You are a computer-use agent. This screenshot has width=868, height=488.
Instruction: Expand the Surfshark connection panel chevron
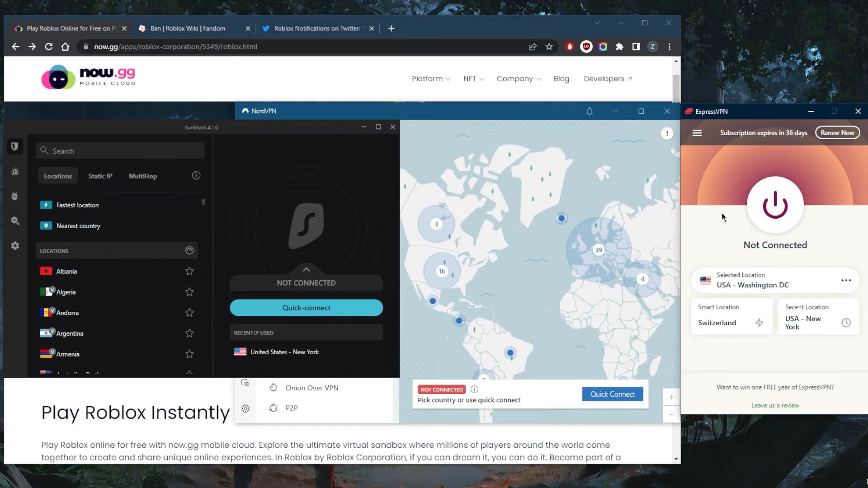pos(306,269)
